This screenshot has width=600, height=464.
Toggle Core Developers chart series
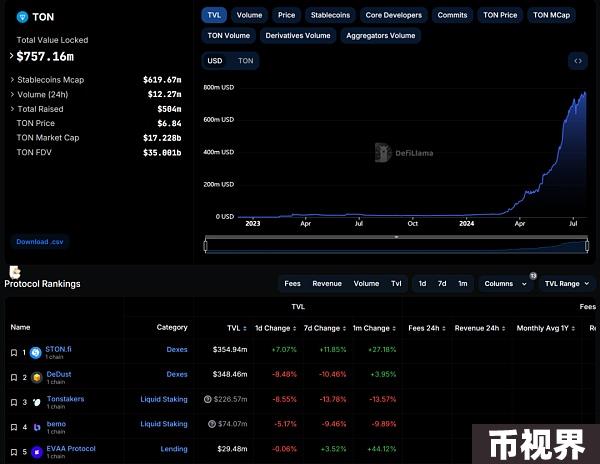click(394, 15)
